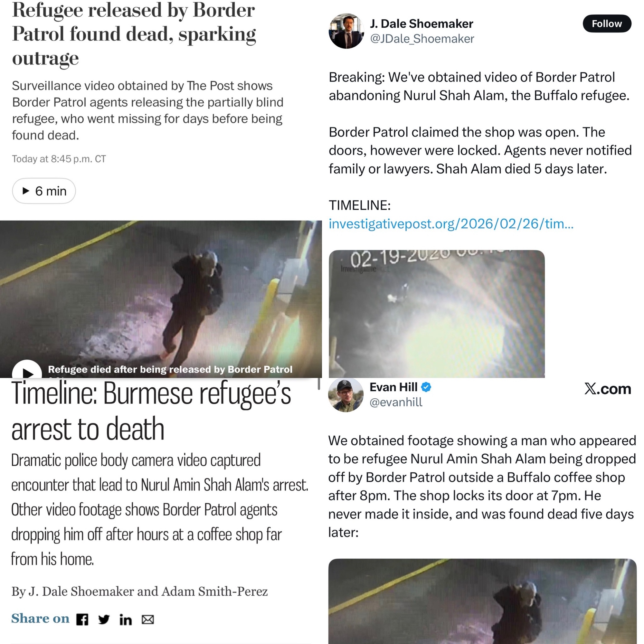The image size is (644, 644).
Task: Click the Evan Hill display name
Action: [393, 387]
